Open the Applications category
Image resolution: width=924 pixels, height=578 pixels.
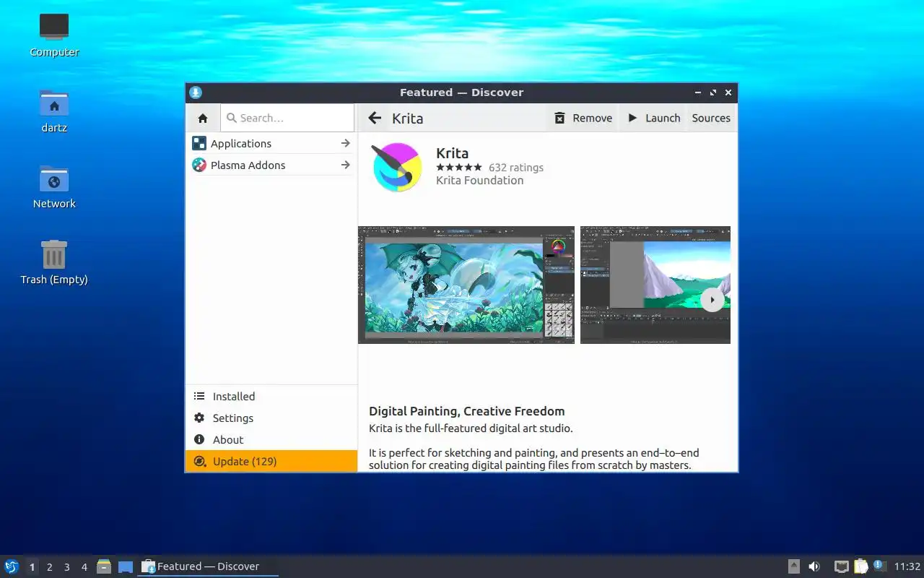click(271, 143)
